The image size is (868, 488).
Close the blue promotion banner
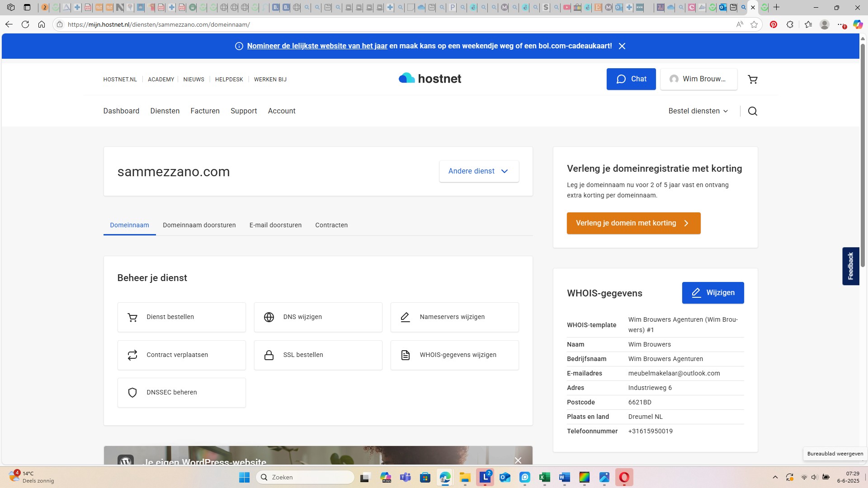pos(622,46)
